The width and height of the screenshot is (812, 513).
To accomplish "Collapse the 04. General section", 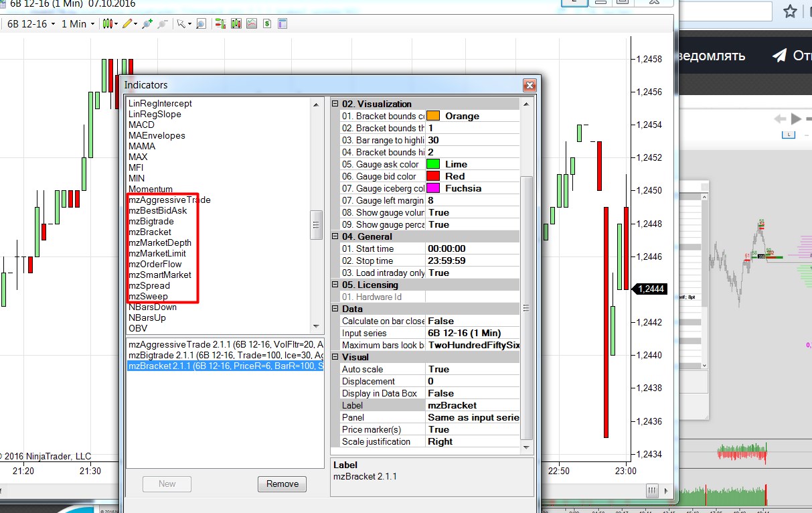I will tap(336, 236).
